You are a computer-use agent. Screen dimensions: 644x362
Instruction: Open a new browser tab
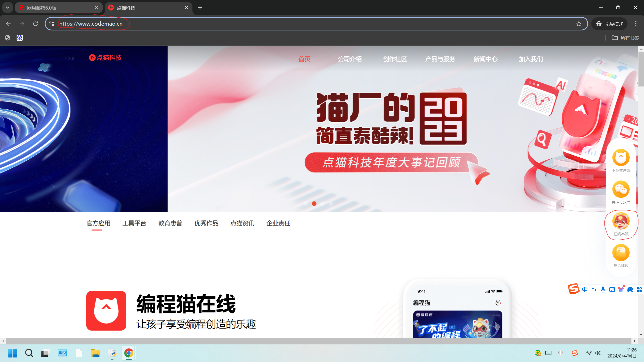click(x=200, y=8)
